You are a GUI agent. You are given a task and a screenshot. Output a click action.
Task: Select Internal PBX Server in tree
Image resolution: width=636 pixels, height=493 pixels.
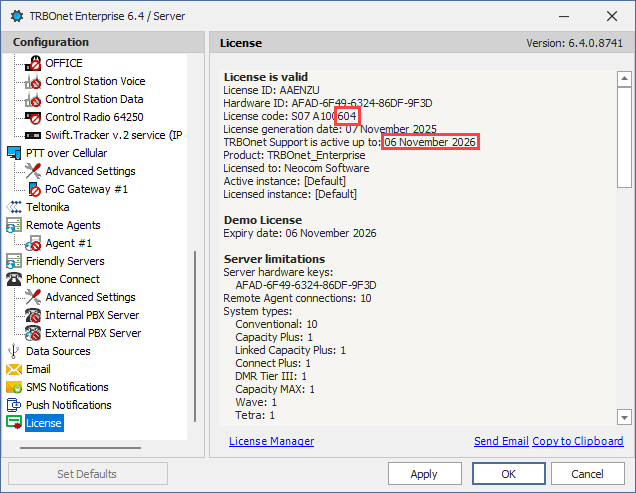(x=92, y=315)
